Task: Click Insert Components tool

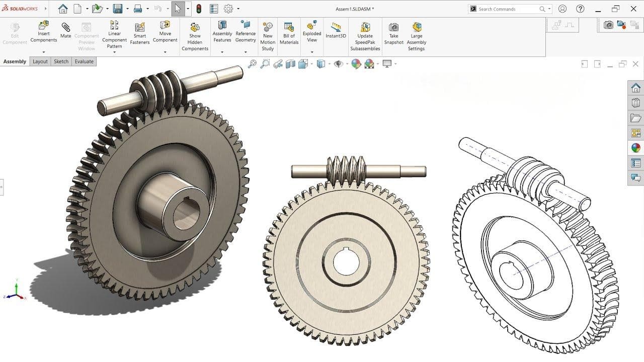Action: 44,31
